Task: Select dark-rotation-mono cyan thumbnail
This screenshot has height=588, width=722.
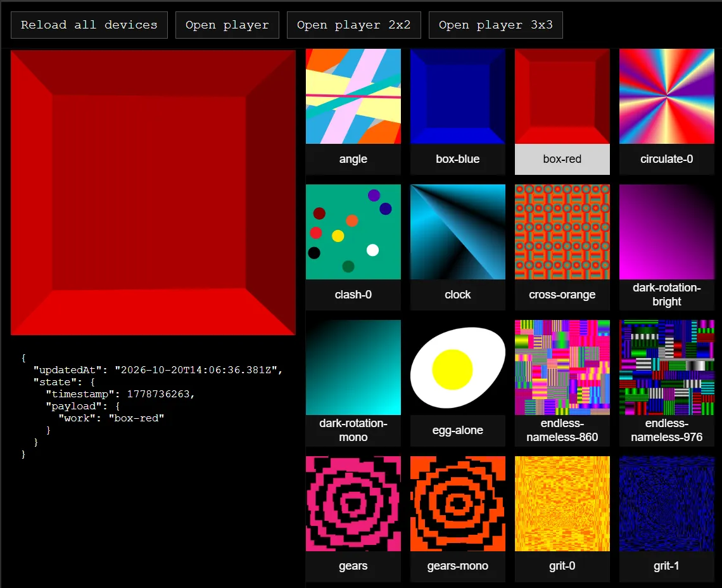Action: [x=353, y=367]
